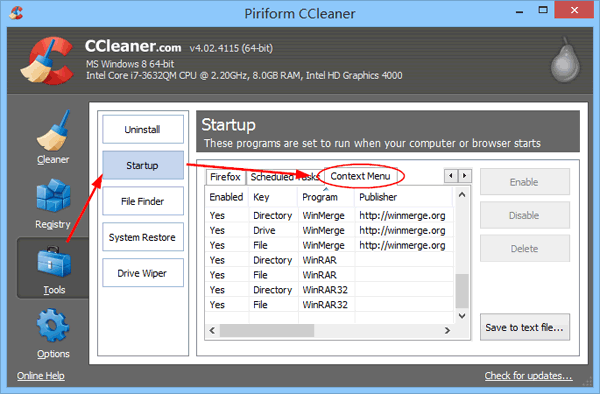Sort by the Key column header
The height and width of the screenshot is (394, 600).
273,197
